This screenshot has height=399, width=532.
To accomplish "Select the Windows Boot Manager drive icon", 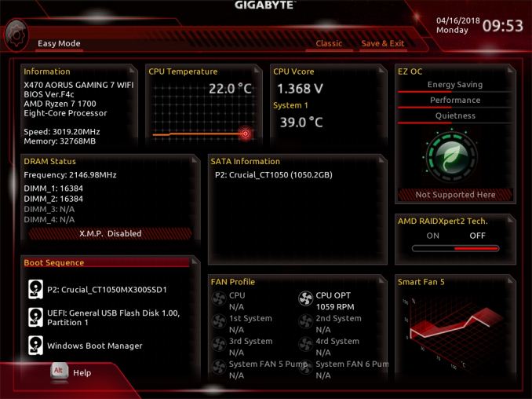I will tap(35, 346).
